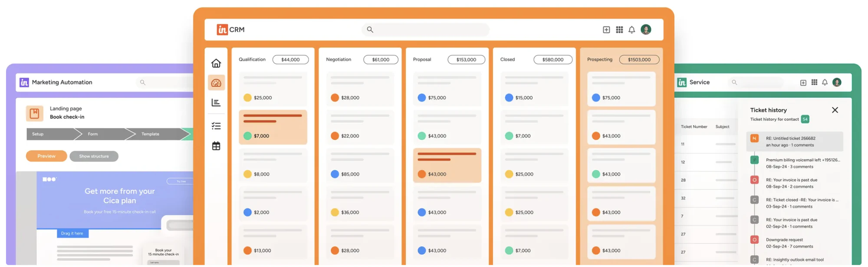868x267 pixels.
Task: Open the $75,000 deal card in Prospecting
Action: [x=621, y=89]
